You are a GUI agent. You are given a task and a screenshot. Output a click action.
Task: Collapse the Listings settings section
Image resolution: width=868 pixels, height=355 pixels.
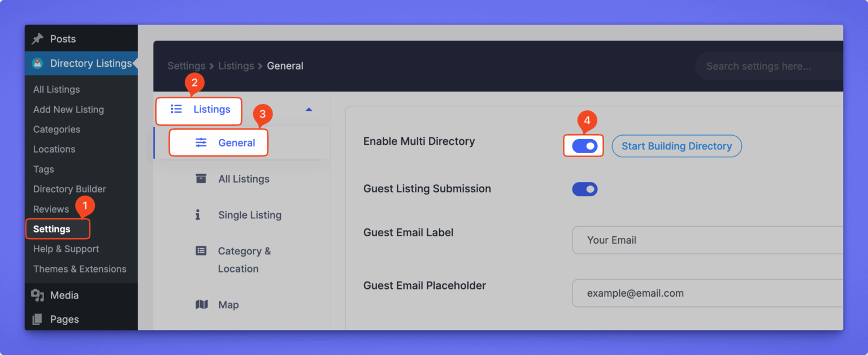coord(309,110)
